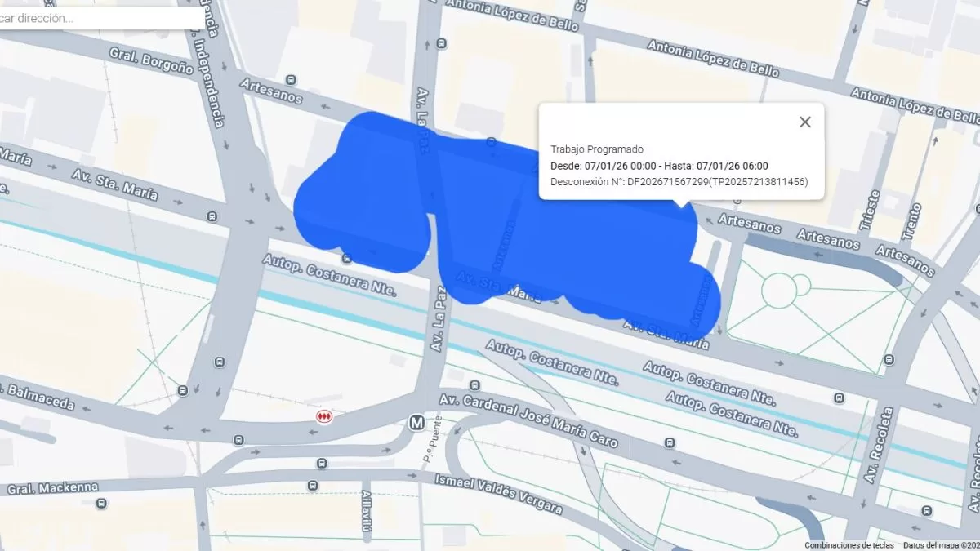Close the Trabajo Programado info popup
Image resolution: width=980 pixels, height=551 pixels.
[805, 122]
